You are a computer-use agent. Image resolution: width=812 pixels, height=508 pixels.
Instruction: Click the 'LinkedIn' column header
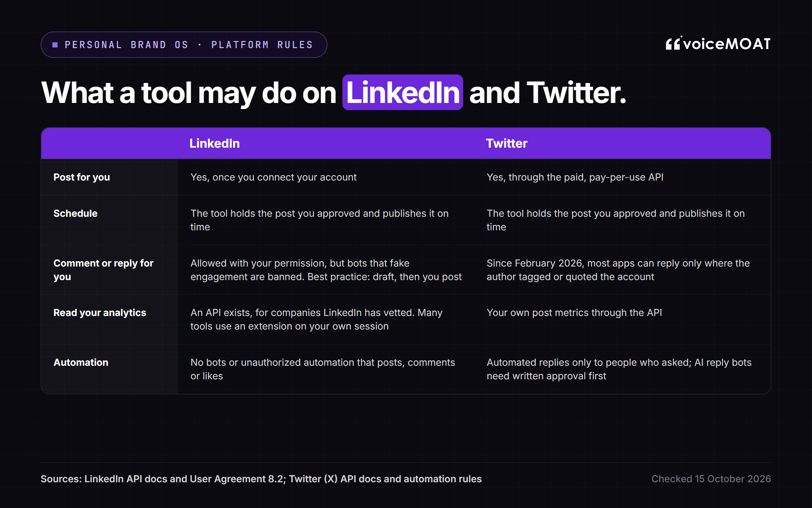(x=215, y=143)
